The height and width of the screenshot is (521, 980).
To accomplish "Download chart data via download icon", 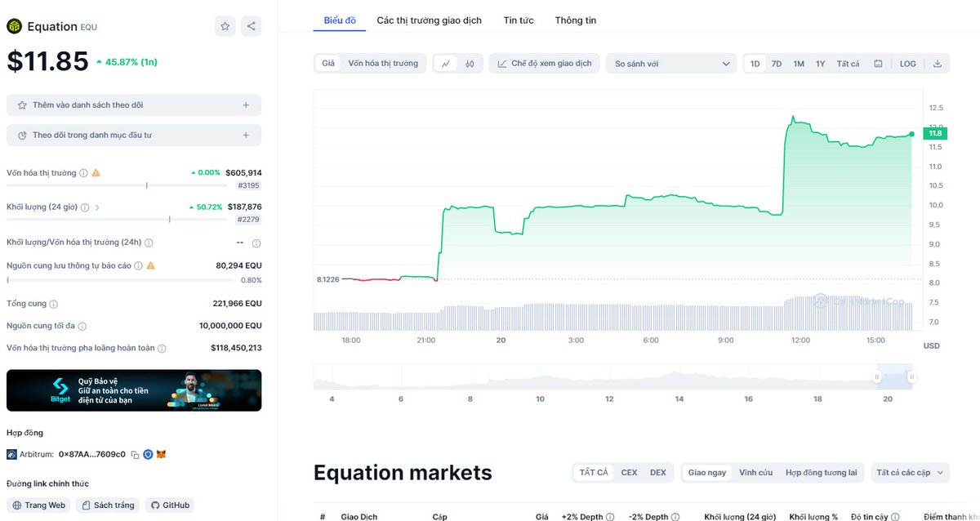I will click(x=938, y=64).
